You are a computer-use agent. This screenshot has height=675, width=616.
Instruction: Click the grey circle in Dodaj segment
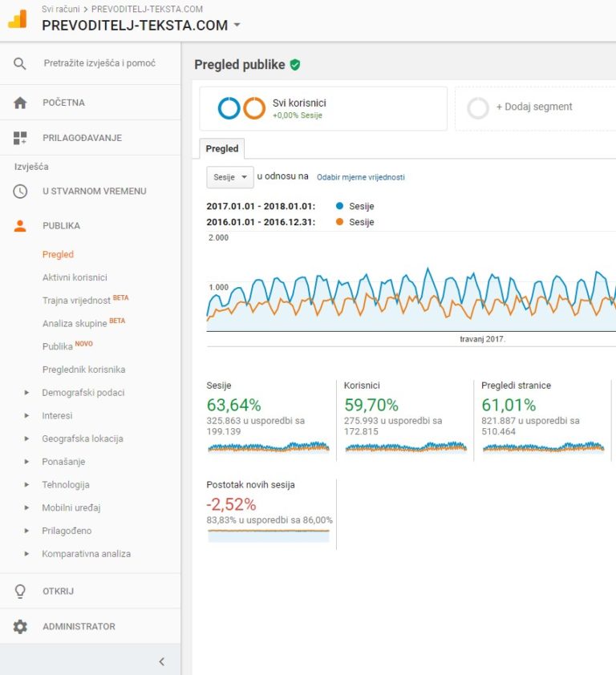[478, 107]
